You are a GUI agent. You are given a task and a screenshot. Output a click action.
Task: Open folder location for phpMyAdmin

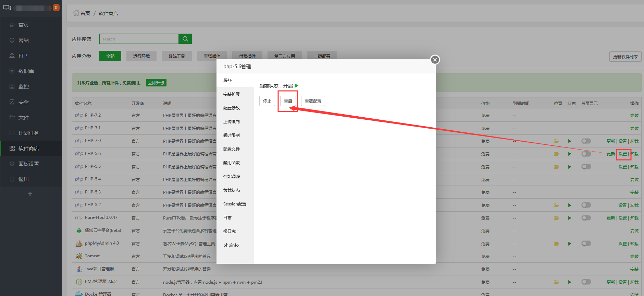(x=556, y=244)
